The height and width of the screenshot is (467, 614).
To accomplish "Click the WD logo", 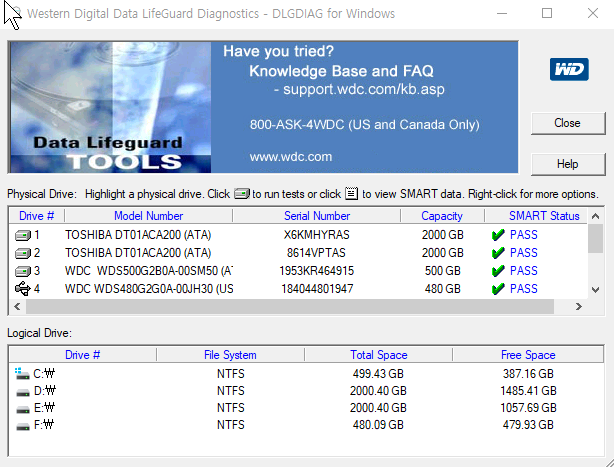I will (x=569, y=69).
